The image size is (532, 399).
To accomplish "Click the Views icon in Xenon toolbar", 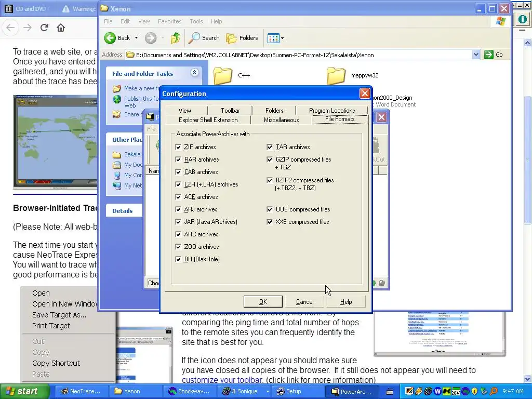I will (273, 38).
